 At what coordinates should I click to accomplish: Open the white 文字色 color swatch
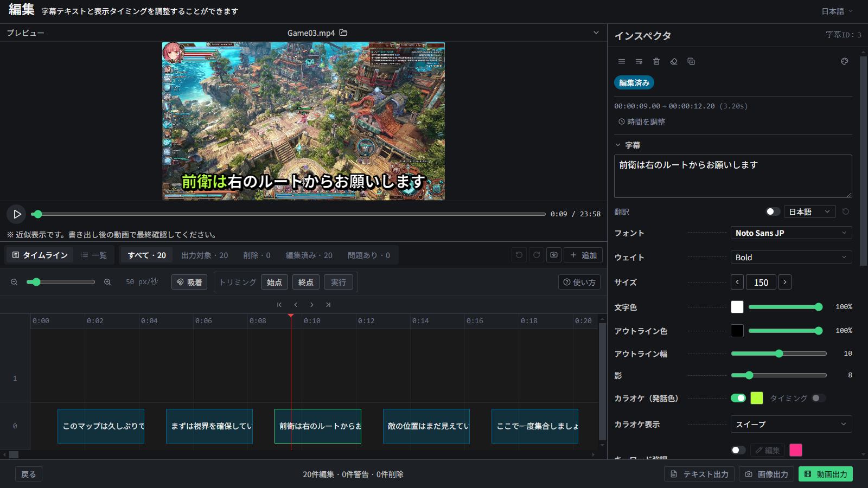point(737,307)
